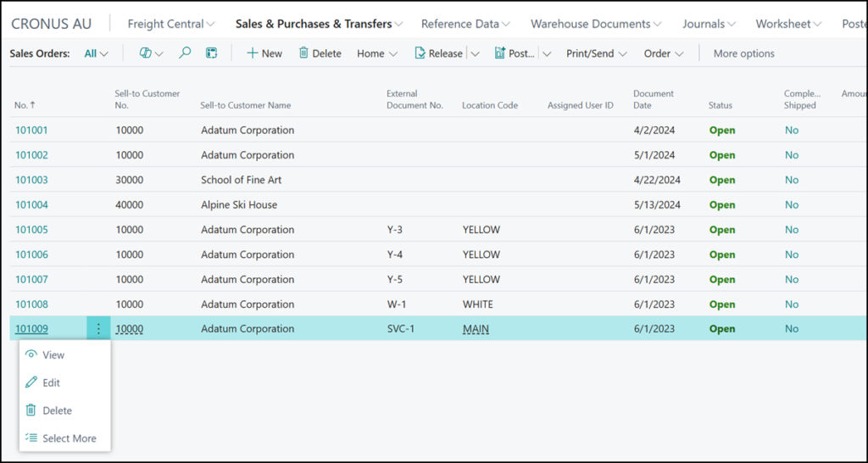Image resolution: width=868 pixels, height=463 pixels.
Task: Click the search magnifier icon in toolbar
Action: 185,53
